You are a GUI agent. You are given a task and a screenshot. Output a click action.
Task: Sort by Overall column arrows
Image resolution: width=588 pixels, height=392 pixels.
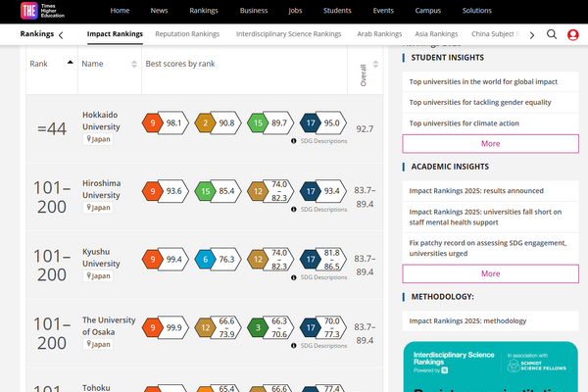375,64
